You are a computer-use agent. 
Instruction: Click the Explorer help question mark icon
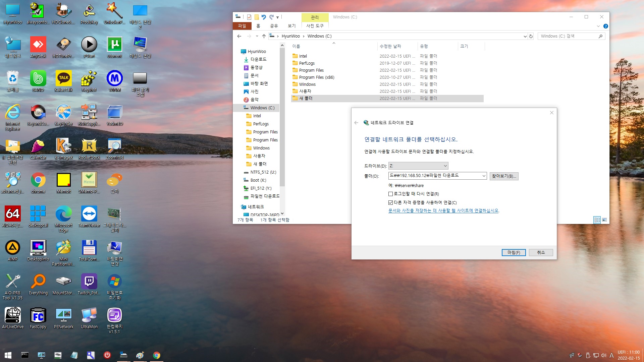click(x=605, y=26)
